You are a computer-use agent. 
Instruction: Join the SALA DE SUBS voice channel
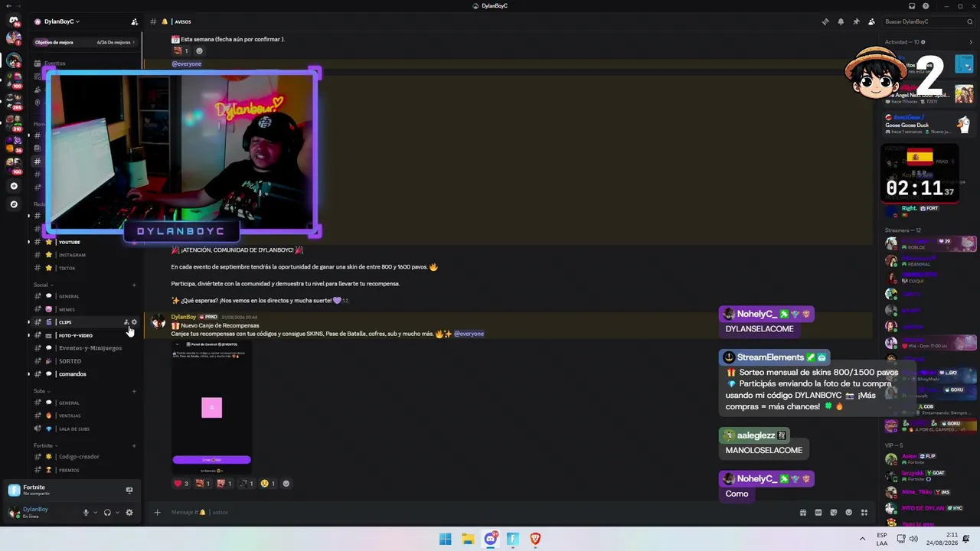click(x=84, y=429)
